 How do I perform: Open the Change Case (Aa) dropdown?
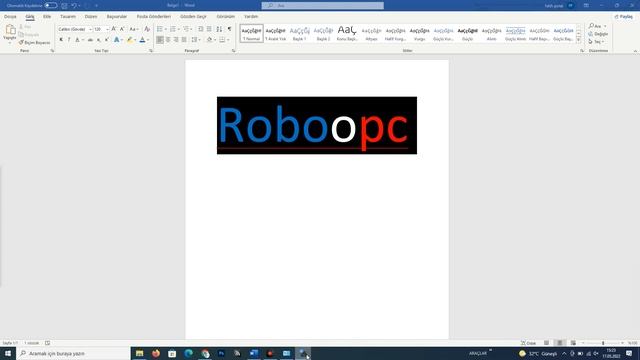(x=133, y=29)
